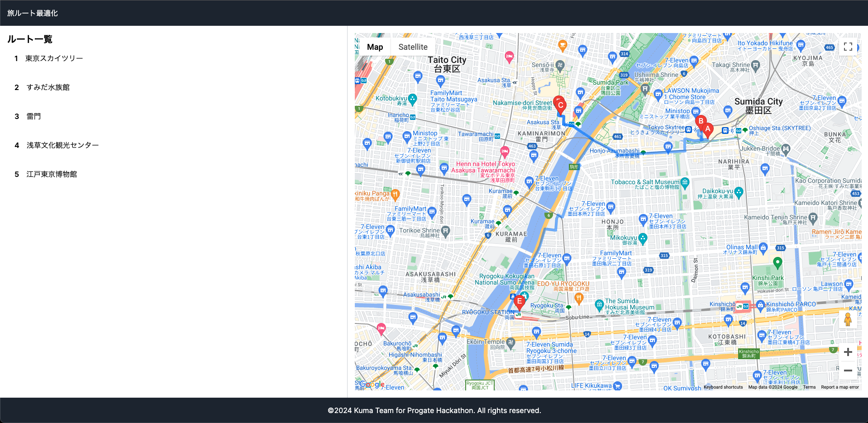Select route item 江戸東京博物館
The height and width of the screenshot is (423, 868).
[52, 174]
